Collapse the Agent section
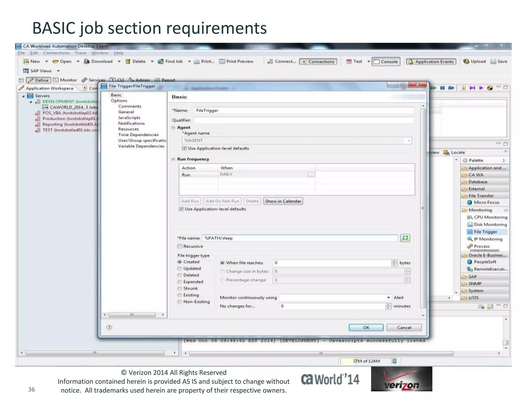 (x=173, y=128)
